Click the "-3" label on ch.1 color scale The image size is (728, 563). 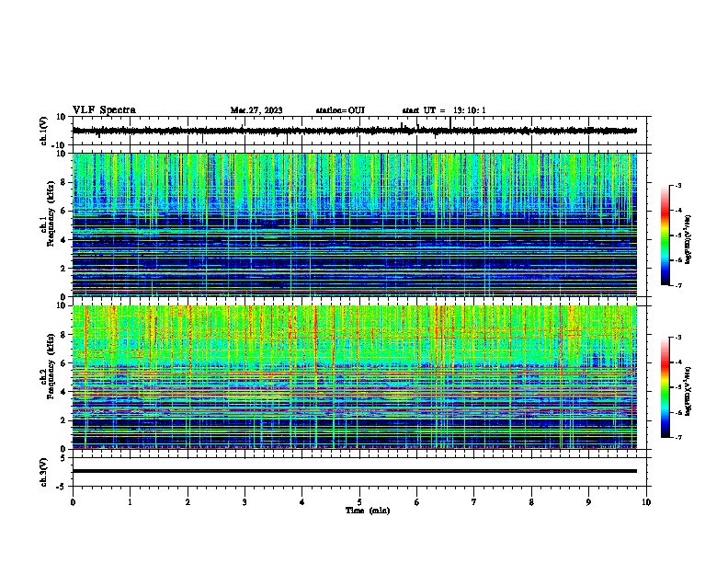[677, 185]
